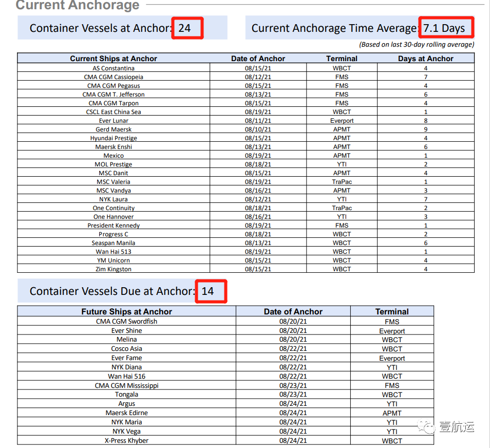
Task: Click FMS terminal in CMA CGM Swordfish row
Action: 392,322
